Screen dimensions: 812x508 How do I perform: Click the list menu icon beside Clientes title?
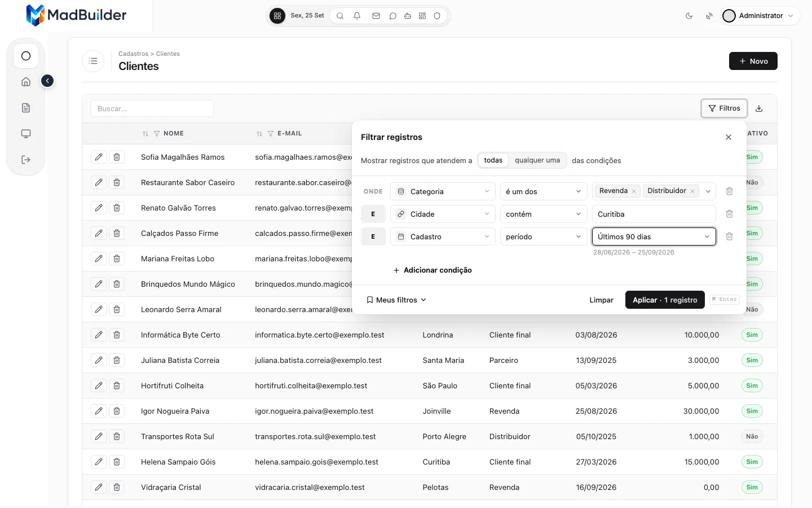click(93, 61)
